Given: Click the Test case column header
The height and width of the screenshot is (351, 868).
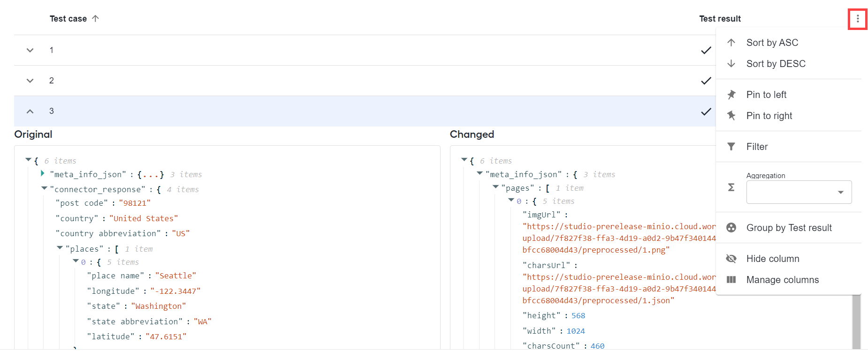Looking at the screenshot, I should 69,19.
